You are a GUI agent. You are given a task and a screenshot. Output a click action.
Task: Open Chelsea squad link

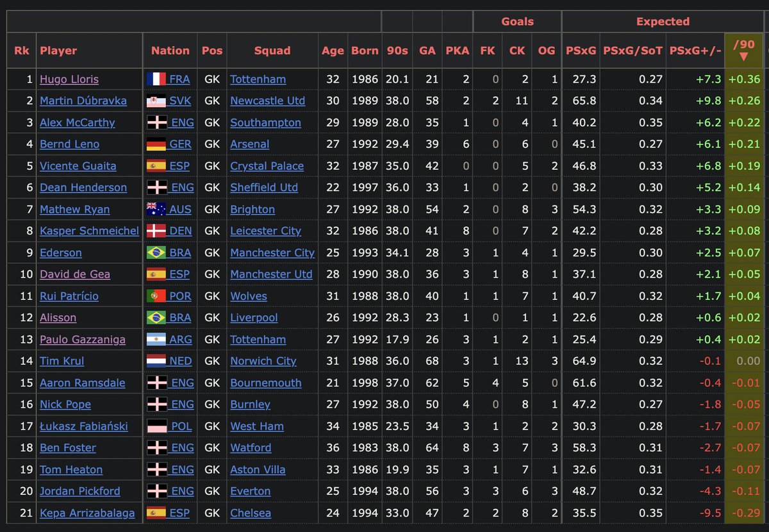[251, 513]
